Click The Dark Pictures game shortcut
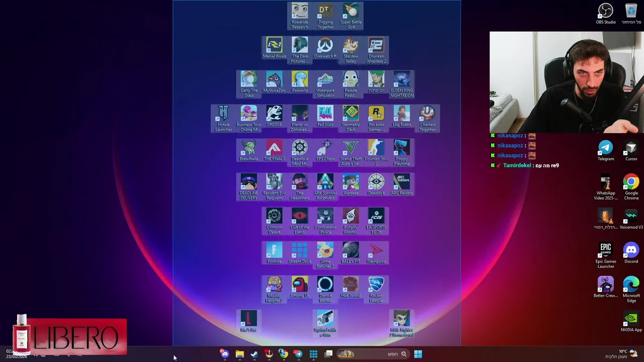This screenshot has width=644, height=362. pyautogui.click(x=300, y=50)
